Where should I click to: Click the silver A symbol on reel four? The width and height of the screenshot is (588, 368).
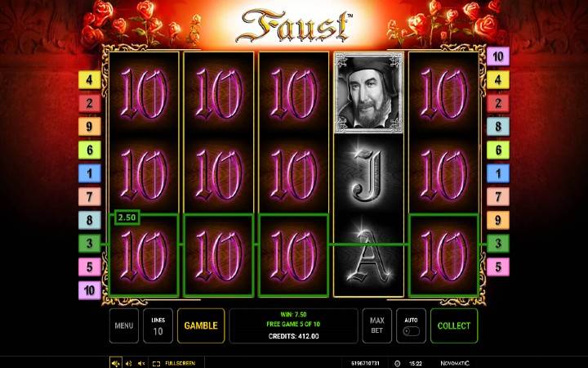pos(369,255)
